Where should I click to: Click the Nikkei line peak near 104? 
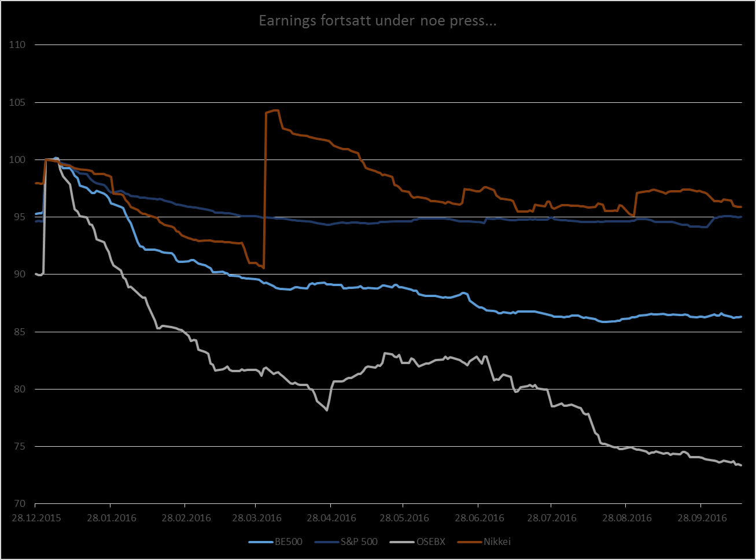point(275,110)
